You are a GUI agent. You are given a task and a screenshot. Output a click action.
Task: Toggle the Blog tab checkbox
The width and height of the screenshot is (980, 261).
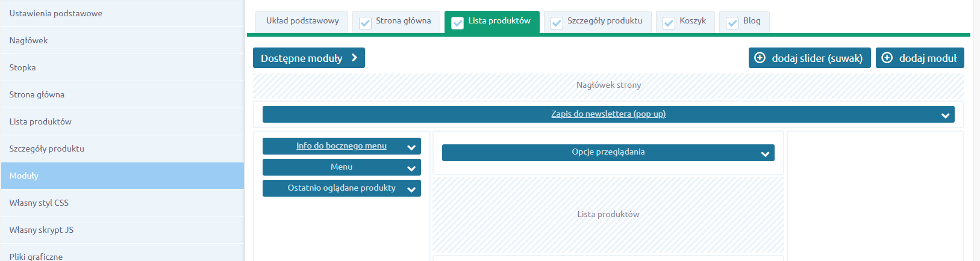pos(732,23)
